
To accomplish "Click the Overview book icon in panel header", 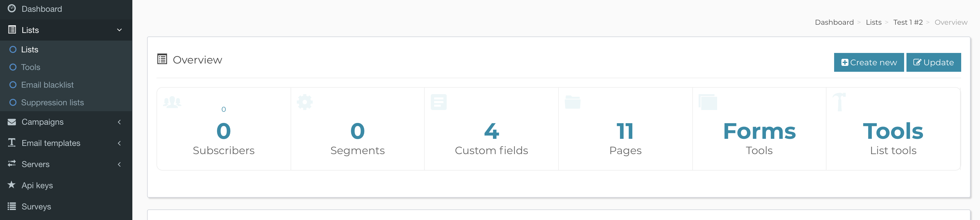I will (162, 59).
